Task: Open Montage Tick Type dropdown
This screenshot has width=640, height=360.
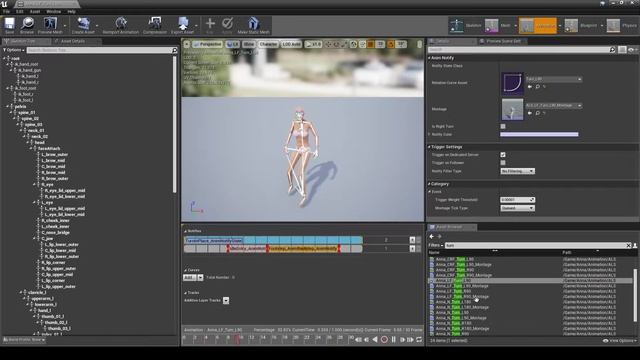Action: pyautogui.click(x=517, y=208)
